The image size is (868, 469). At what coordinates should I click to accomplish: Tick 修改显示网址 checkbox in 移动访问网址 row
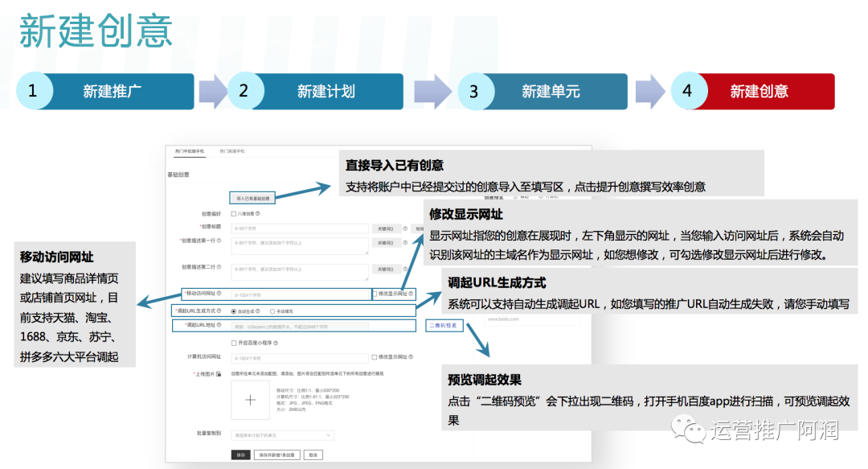[375, 294]
